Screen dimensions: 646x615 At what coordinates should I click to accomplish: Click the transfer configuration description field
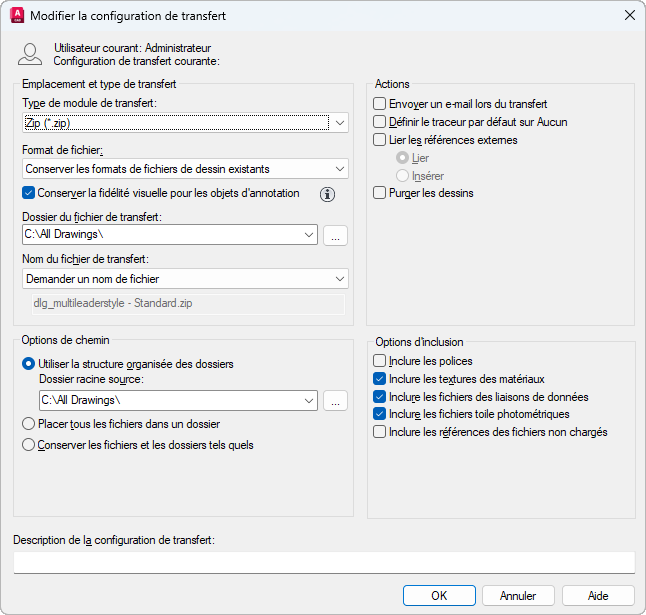pyautogui.click(x=324, y=562)
